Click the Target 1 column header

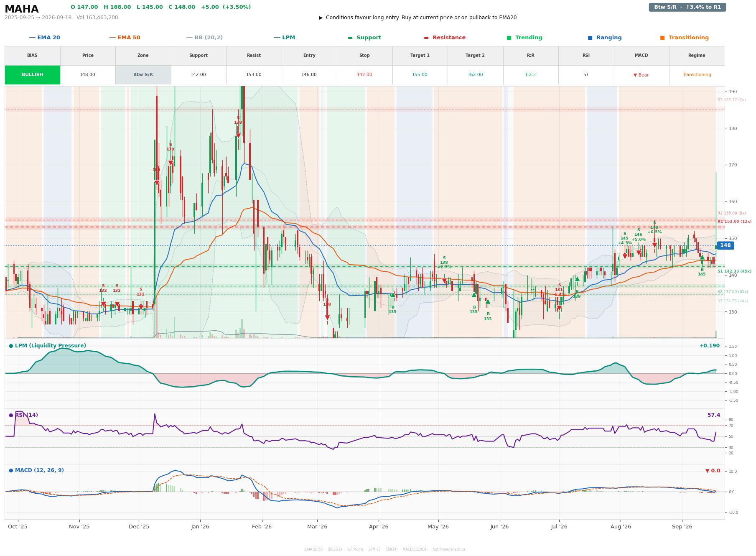point(420,56)
